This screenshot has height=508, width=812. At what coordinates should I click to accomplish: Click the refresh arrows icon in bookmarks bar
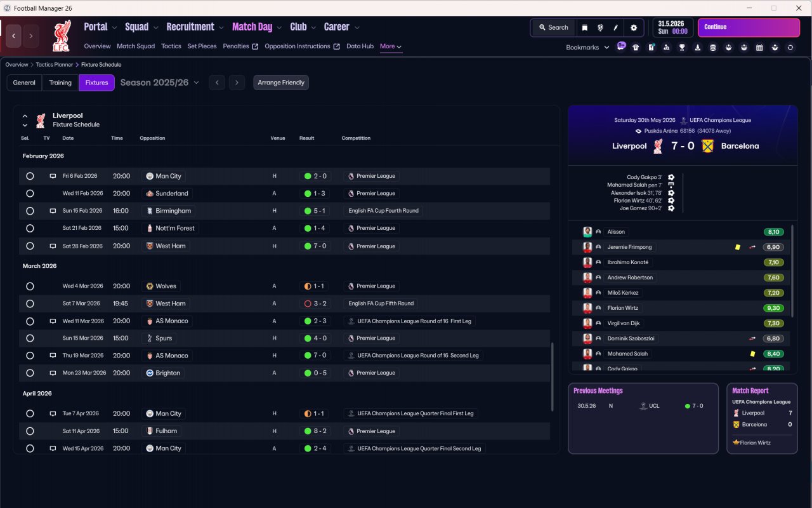click(790, 47)
